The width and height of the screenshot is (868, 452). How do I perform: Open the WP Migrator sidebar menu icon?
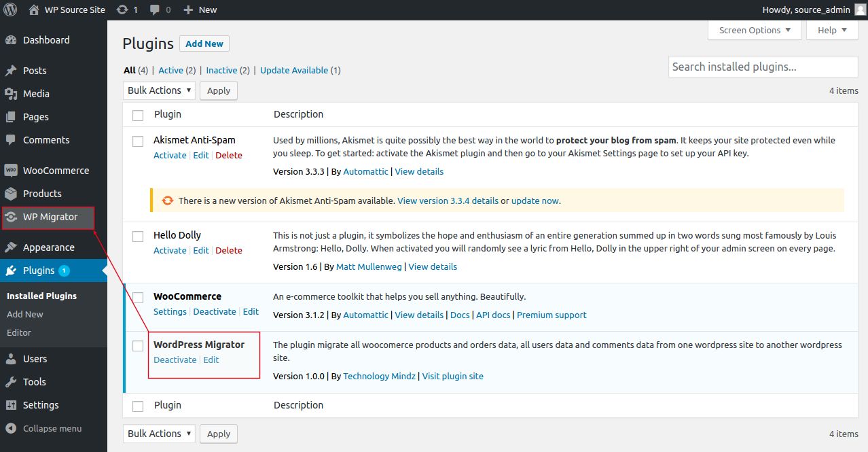coord(11,218)
